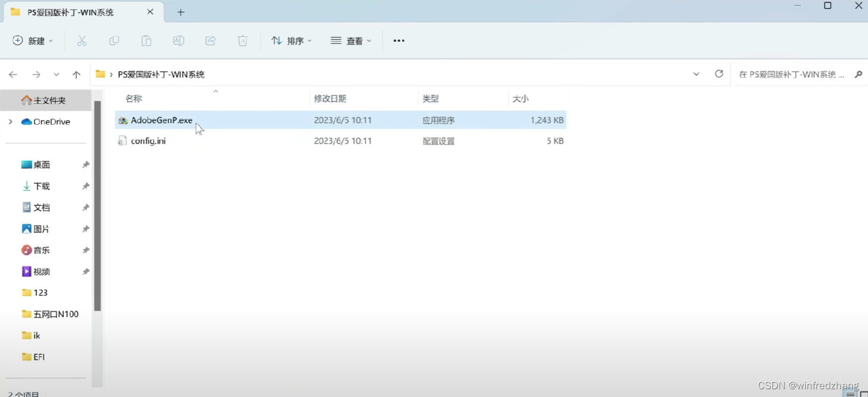868x397 pixels.
Task: Click the Copy icon in toolbar
Action: coord(114,41)
